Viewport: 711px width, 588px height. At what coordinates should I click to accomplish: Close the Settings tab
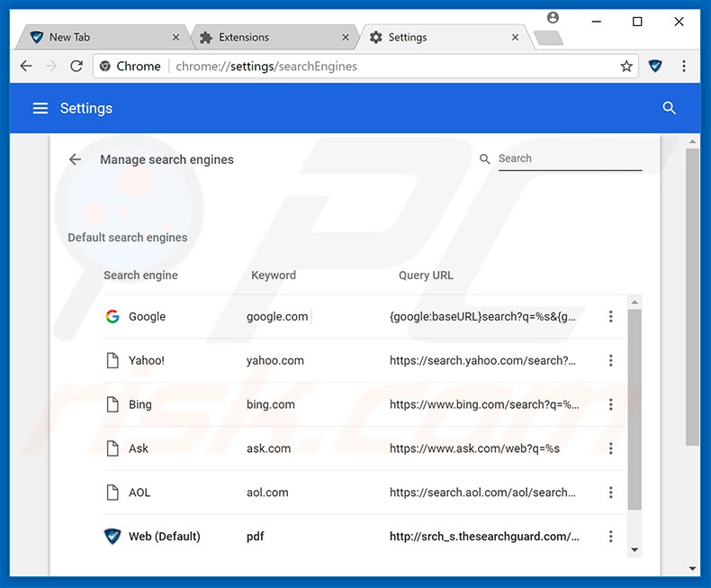coord(515,37)
